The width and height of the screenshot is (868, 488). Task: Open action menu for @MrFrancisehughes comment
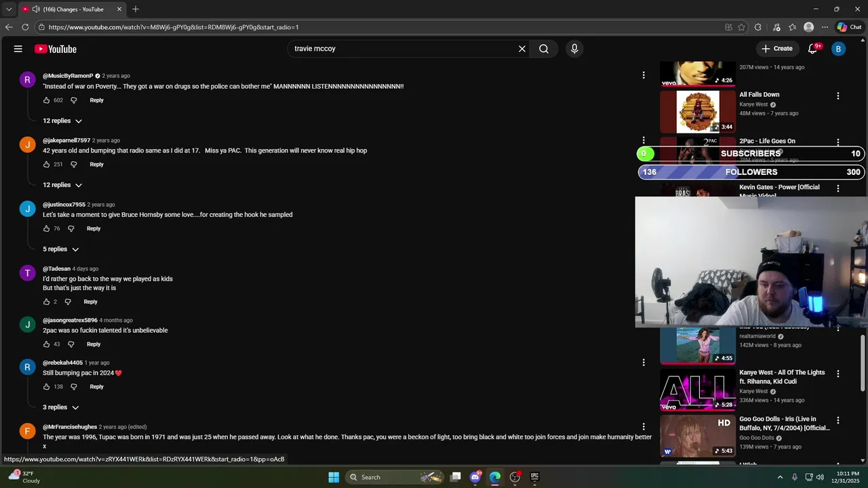(x=644, y=426)
